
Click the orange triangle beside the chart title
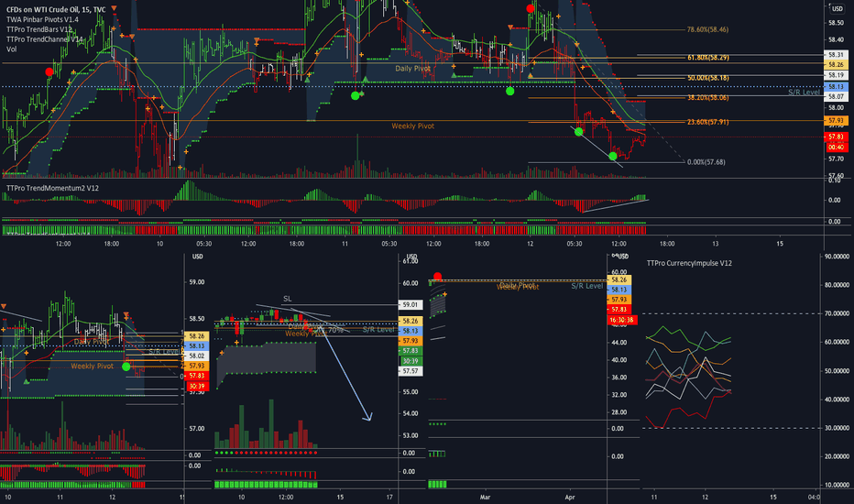(114, 8)
